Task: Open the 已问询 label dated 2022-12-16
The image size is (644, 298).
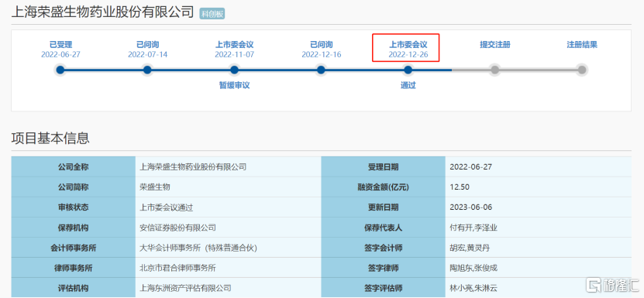Action: point(321,45)
